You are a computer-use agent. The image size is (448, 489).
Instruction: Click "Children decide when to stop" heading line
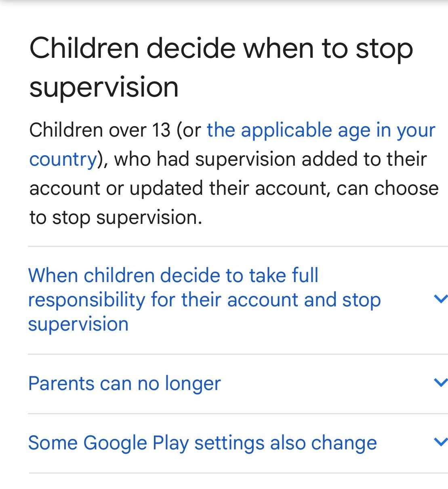[221, 48]
